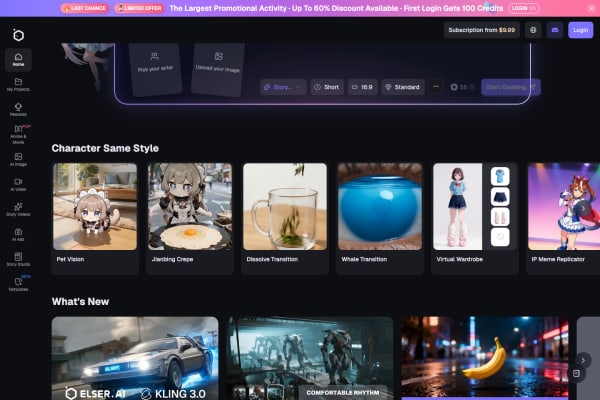Image resolution: width=600 pixels, height=400 pixels.
Task: Click the Dissolve Transition caption text
Action: pyautogui.click(x=272, y=259)
